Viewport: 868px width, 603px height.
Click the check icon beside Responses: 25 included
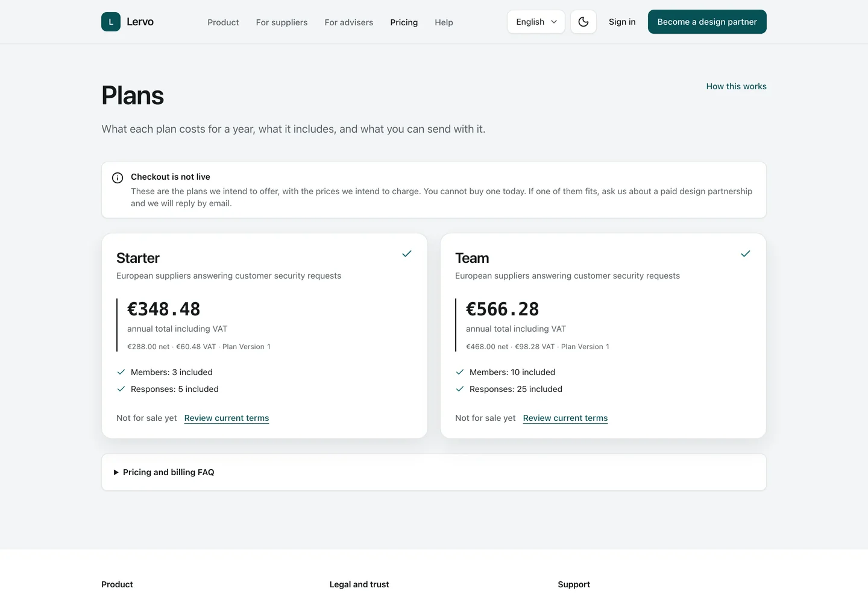tap(460, 389)
